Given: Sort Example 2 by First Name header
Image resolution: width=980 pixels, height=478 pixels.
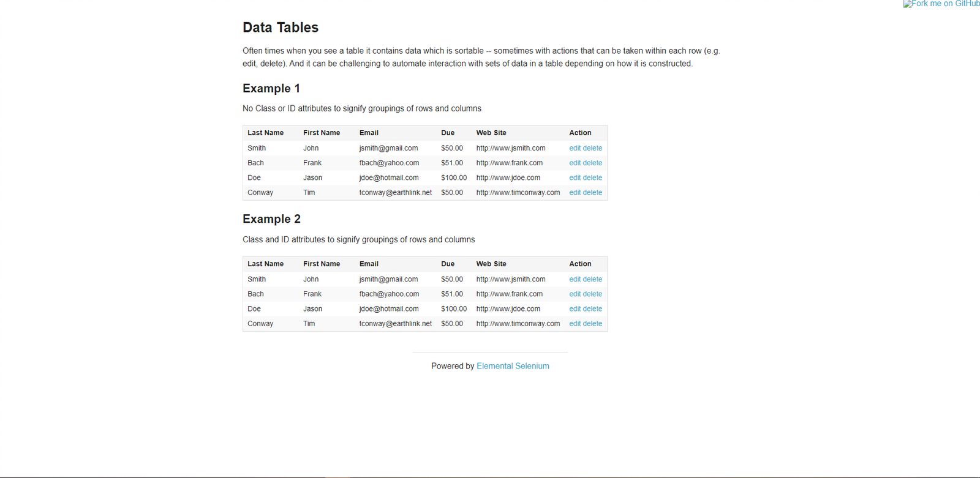Looking at the screenshot, I should (321, 264).
